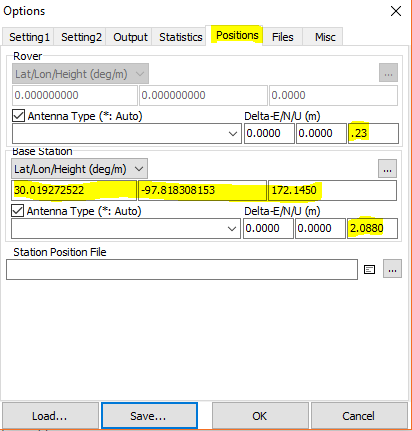Open the Files tab

point(282,37)
